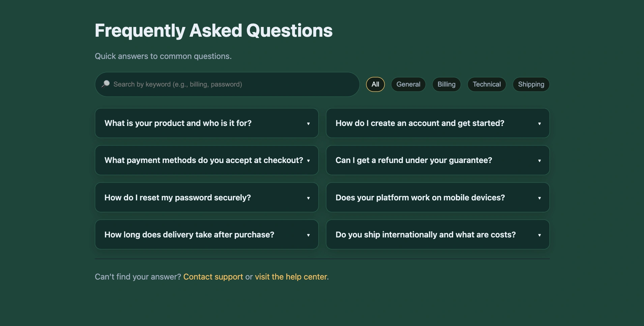Filter questions by General category
The image size is (644, 326).
pos(408,84)
